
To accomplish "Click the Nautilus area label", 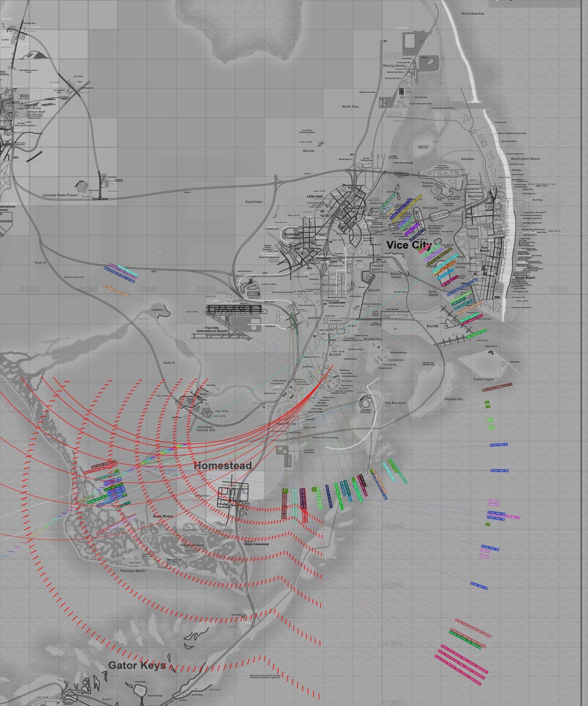I will (x=467, y=159).
